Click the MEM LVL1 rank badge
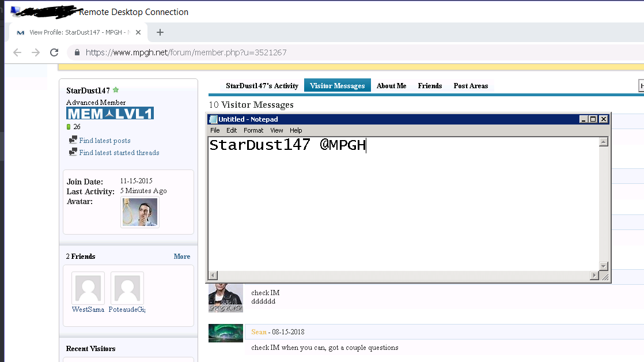644x362 pixels. (x=110, y=114)
